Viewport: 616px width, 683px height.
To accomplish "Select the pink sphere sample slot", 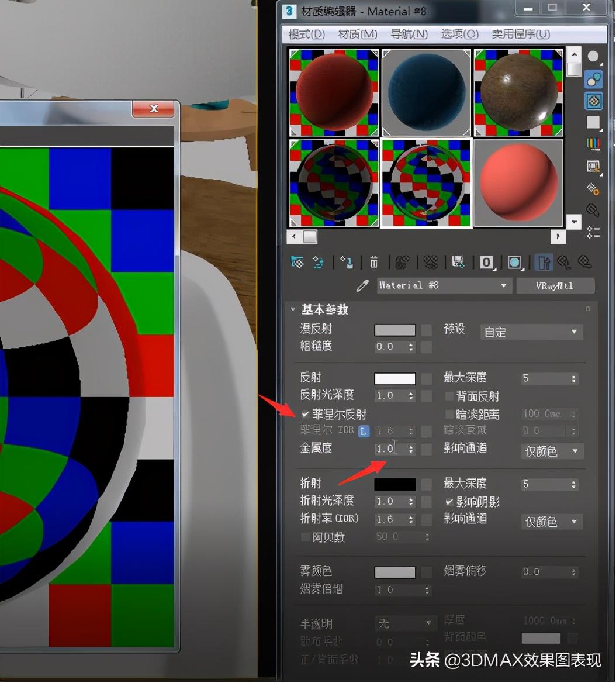I will click(518, 183).
